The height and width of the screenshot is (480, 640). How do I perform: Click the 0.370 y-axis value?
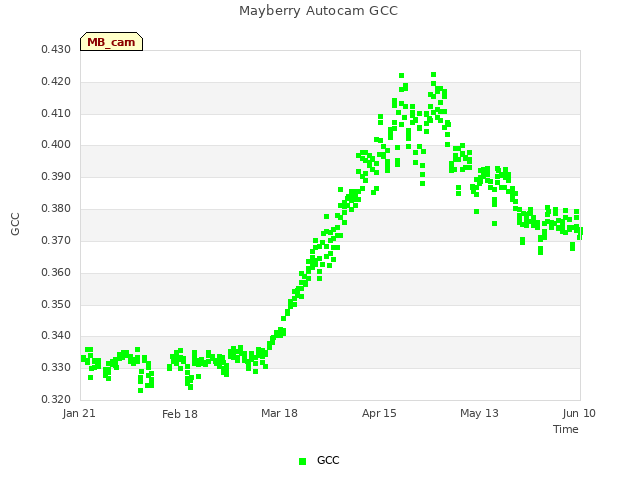coord(56,240)
